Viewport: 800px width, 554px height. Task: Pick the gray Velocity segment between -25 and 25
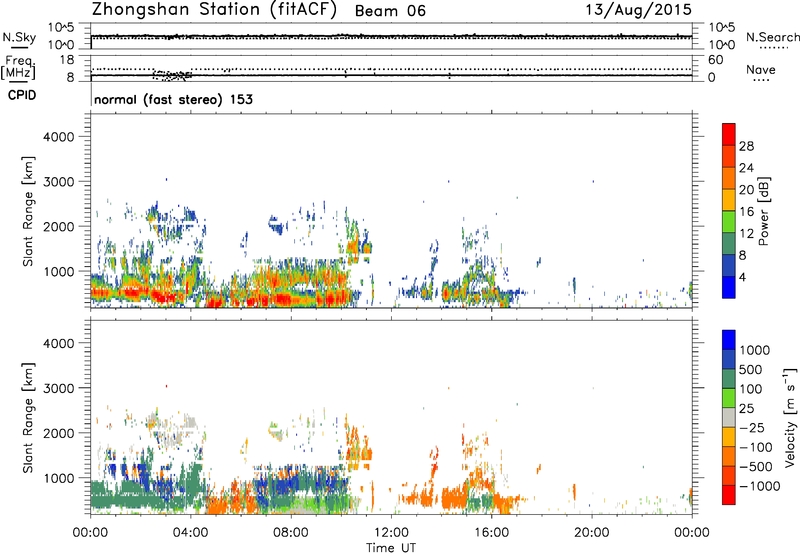tap(729, 417)
